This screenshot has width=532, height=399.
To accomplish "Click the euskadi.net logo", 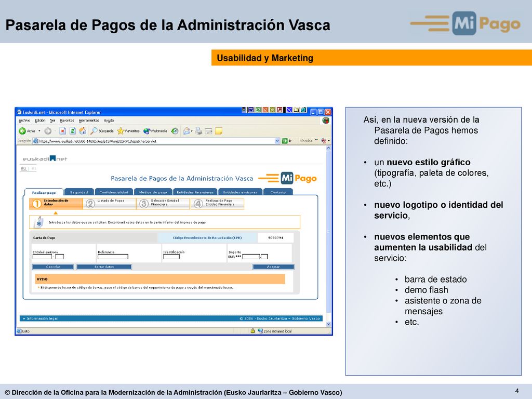I will coord(45,158).
